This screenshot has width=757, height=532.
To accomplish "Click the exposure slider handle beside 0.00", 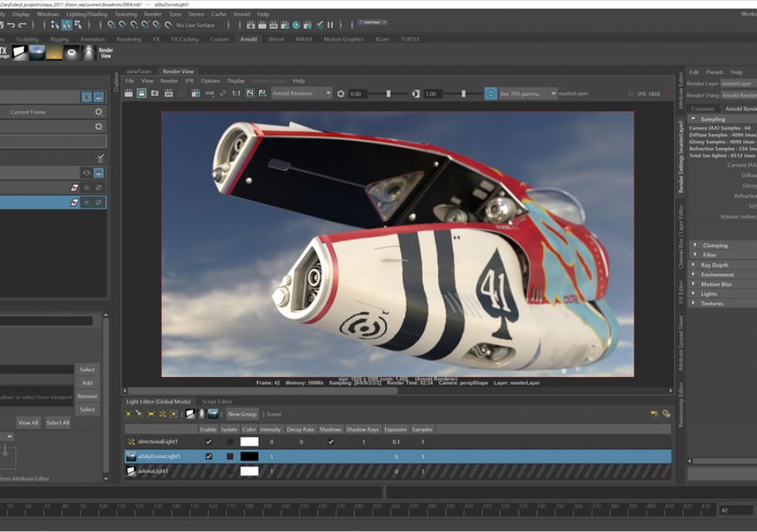I will pos(388,94).
